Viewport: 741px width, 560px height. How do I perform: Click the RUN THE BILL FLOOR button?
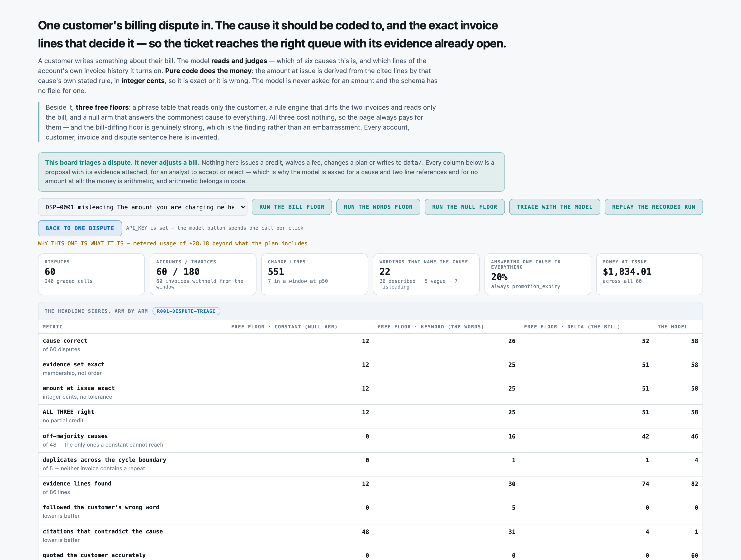pyautogui.click(x=292, y=207)
